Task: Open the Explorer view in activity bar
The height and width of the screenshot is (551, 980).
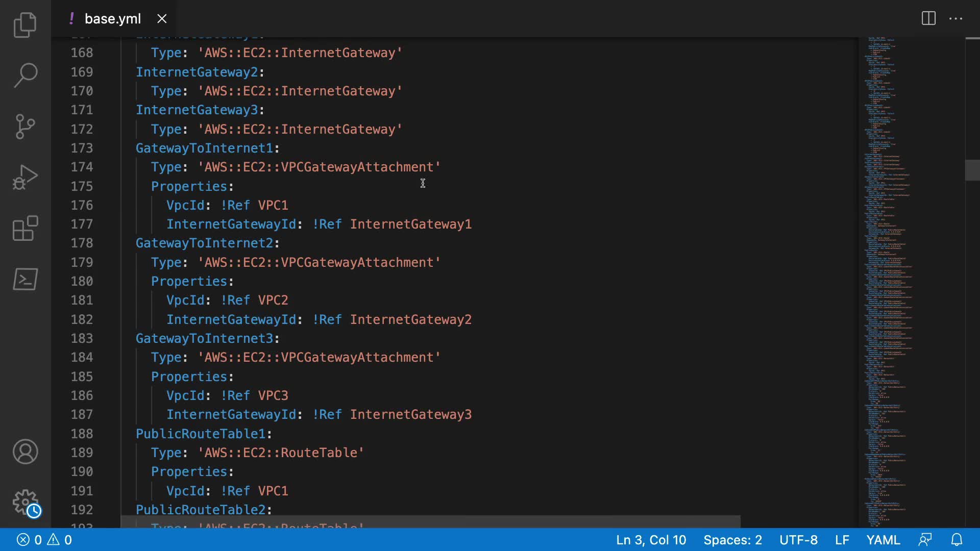Action: coord(25,24)
